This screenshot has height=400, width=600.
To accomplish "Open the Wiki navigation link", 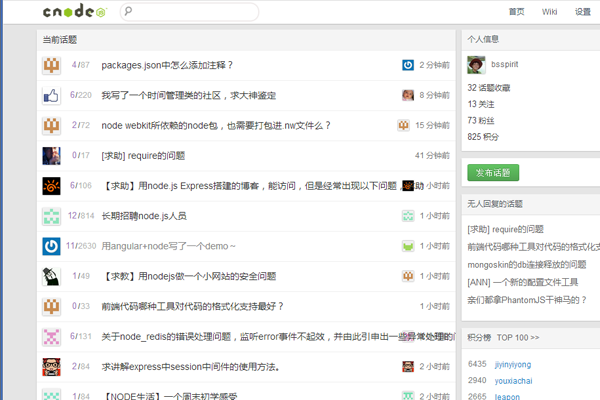I will [549, 12].
